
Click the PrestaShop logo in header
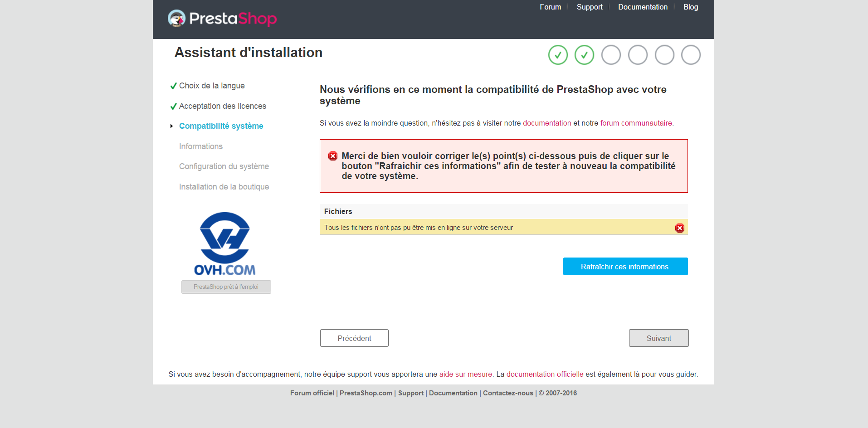pos(222,19)
